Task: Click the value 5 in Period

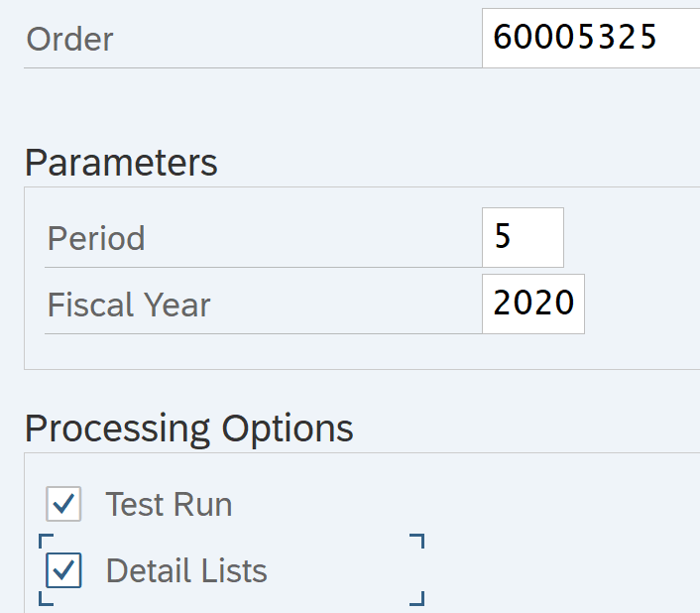Action: pos(503,238)
